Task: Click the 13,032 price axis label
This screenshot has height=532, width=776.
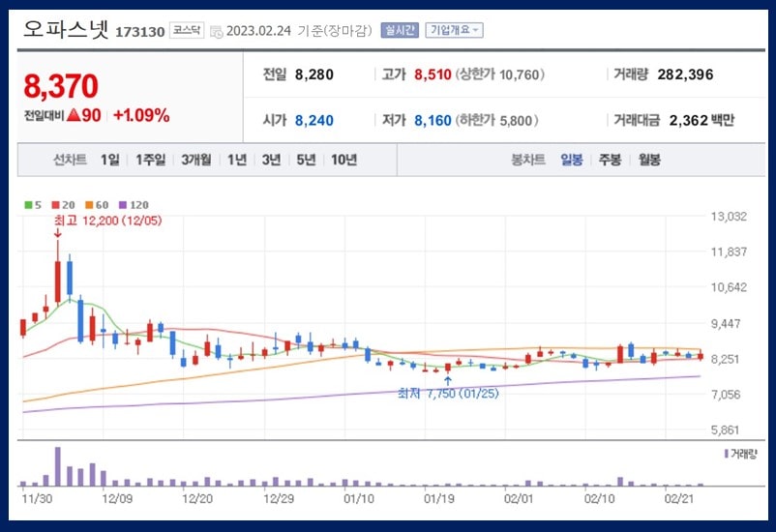Action: coord(729,217)
